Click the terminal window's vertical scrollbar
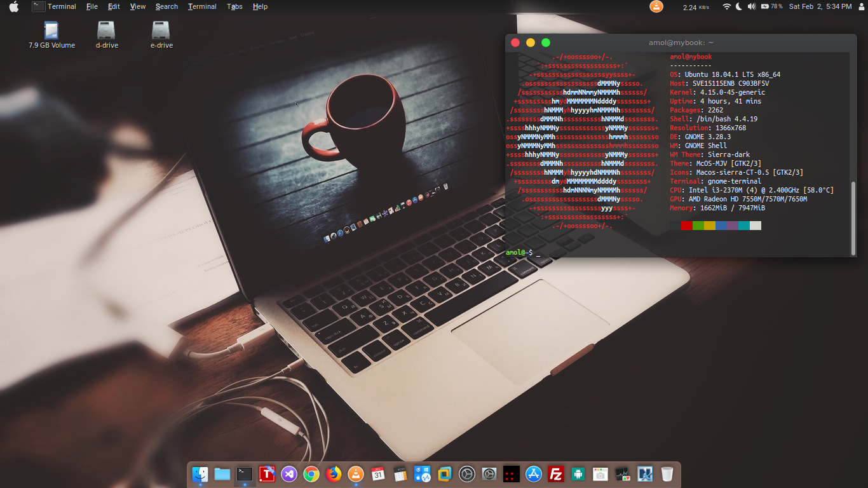This screenshot has height=488, width=868. 853,217
